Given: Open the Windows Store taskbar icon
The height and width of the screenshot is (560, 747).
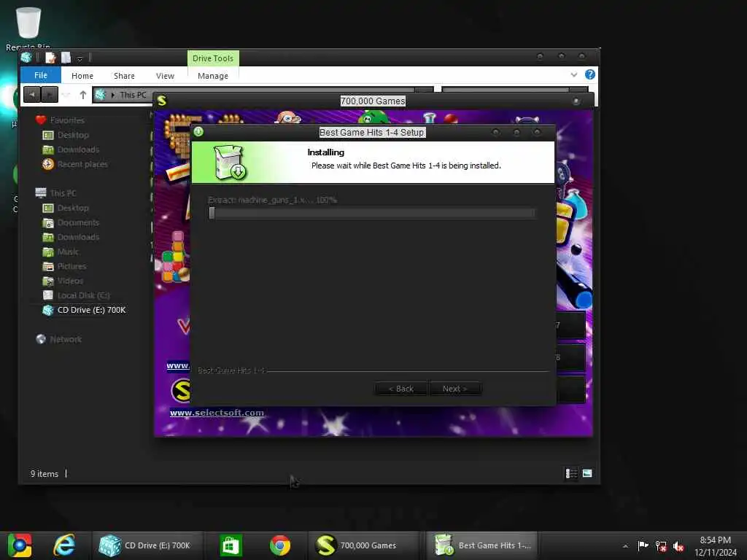Looking at the screenshot, I should (231, 545).
